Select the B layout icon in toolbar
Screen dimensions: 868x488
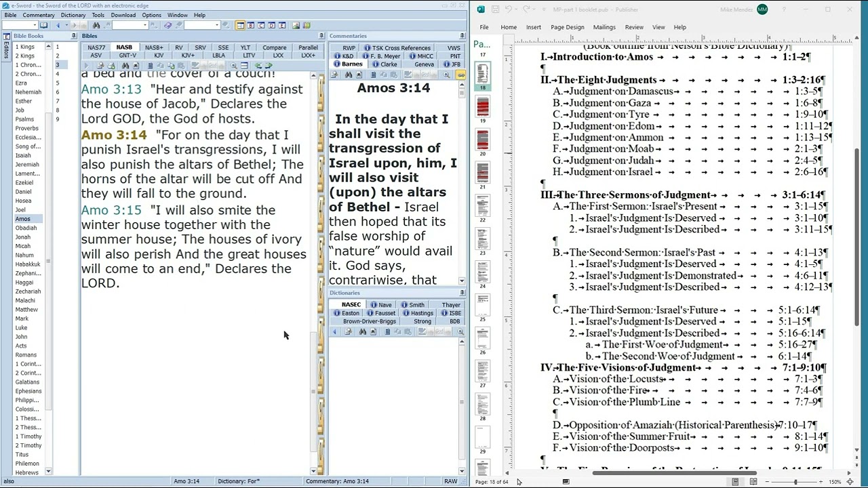(x=251, y=25)
